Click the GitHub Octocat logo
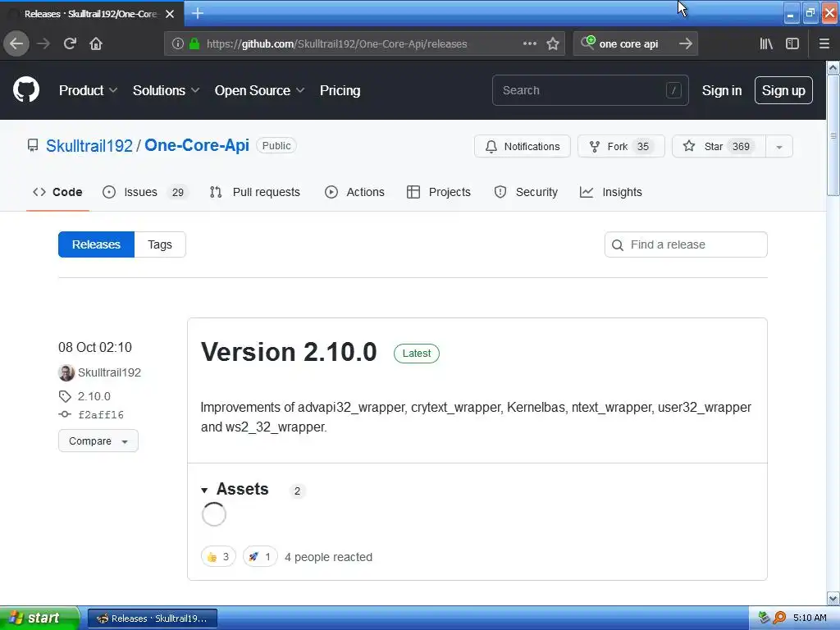The height and width of the screenshot is (630, 840). tap(26, 89)
